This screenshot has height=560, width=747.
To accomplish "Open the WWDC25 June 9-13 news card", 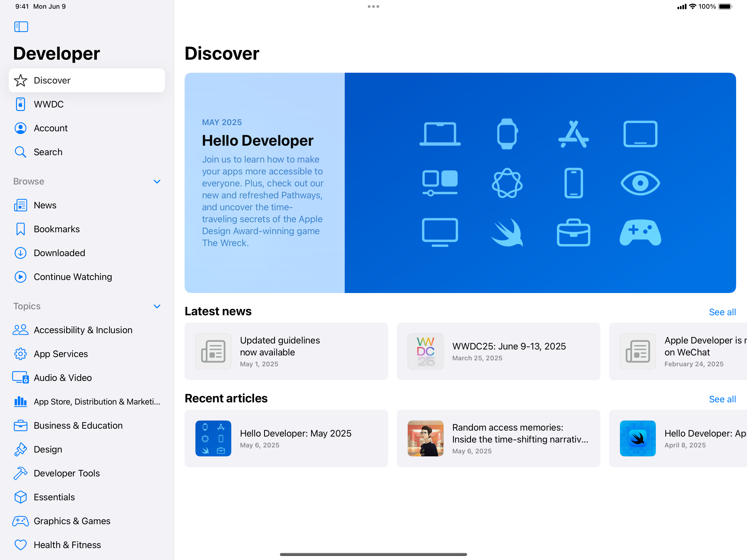I will pyautogui.click(x=498, y=351).
